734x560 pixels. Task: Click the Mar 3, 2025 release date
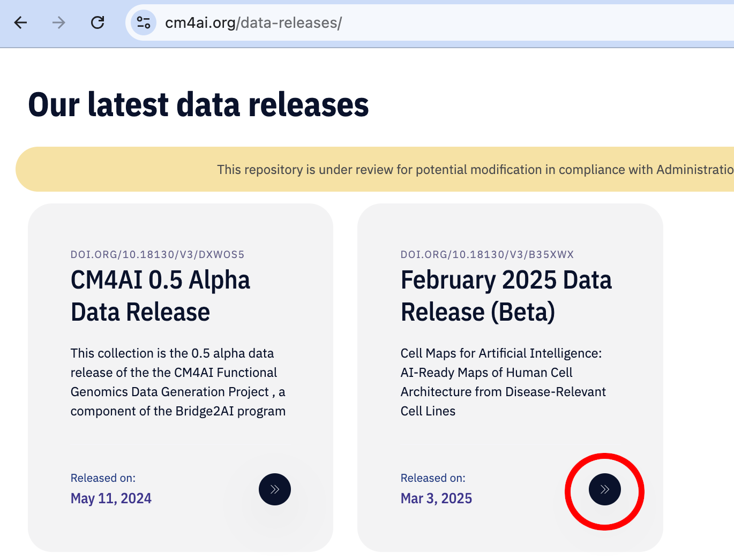pos(436,498)
